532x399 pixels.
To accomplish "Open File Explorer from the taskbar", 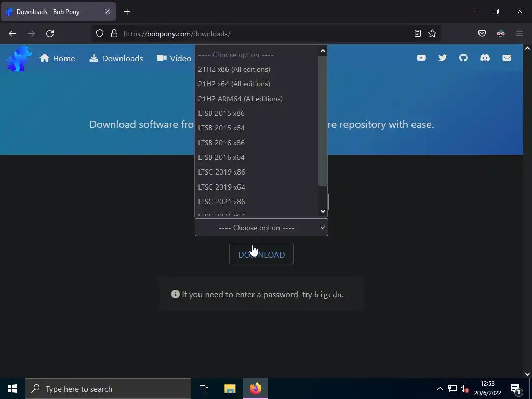I will [x=230, y=389].
